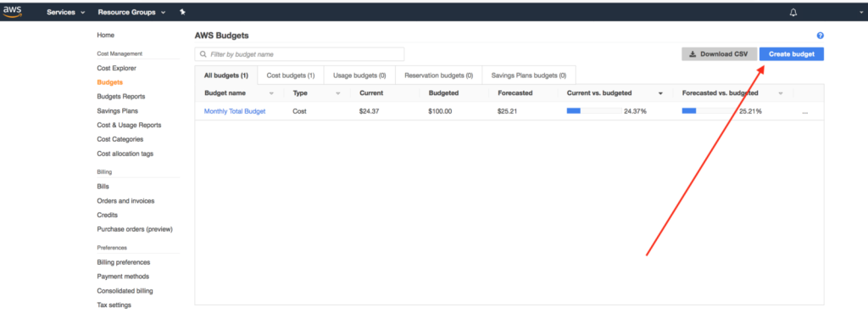The height and width of the screenshot is (313, 868).
Task: Open the blue help question mark icon
Action: [821, 36]
